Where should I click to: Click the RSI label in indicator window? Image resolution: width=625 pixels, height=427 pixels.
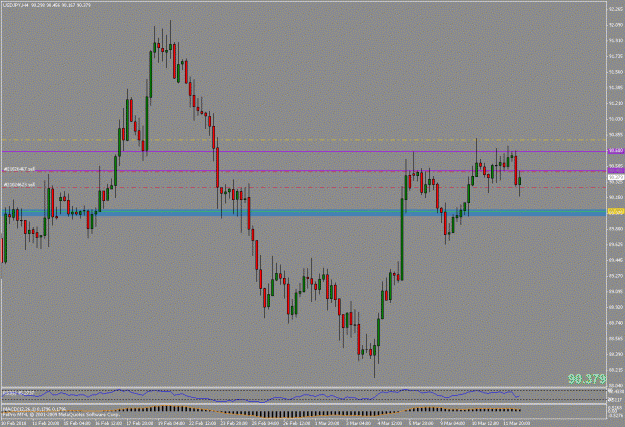(x=19, y=393)
